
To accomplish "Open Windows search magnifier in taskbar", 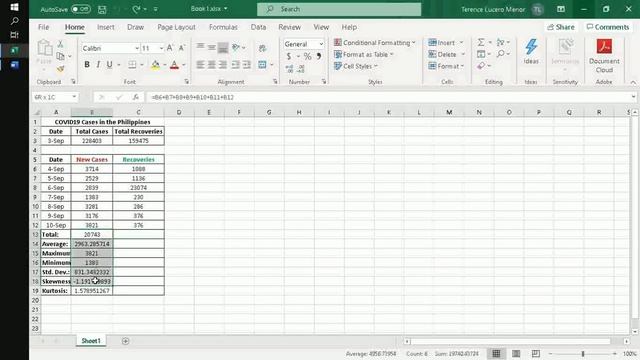I will tap(14, 21).
